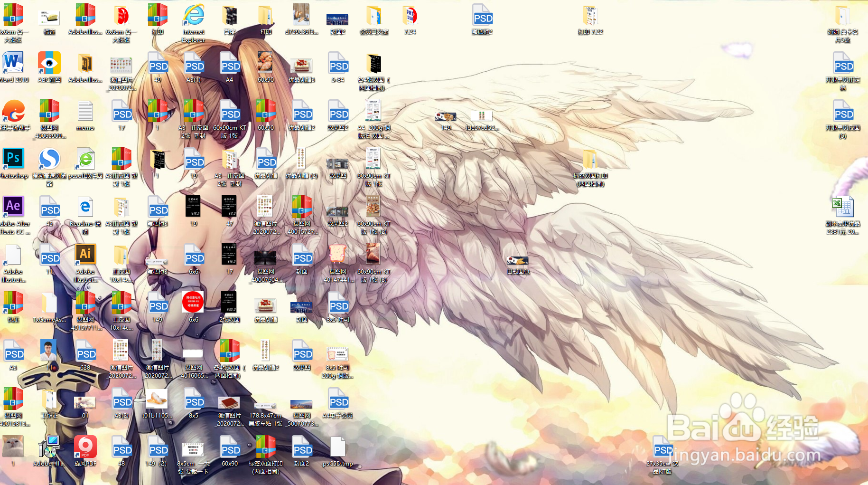Open the 会员日文案 folder

374,19
